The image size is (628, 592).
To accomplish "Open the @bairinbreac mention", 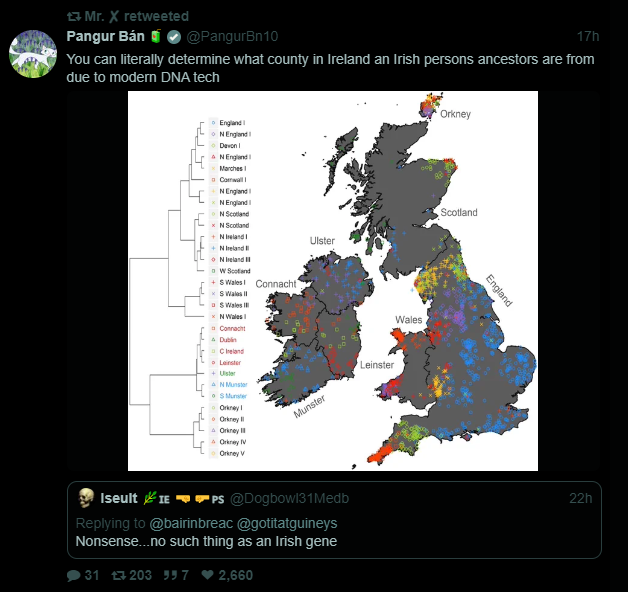I will tap(191, 523).
